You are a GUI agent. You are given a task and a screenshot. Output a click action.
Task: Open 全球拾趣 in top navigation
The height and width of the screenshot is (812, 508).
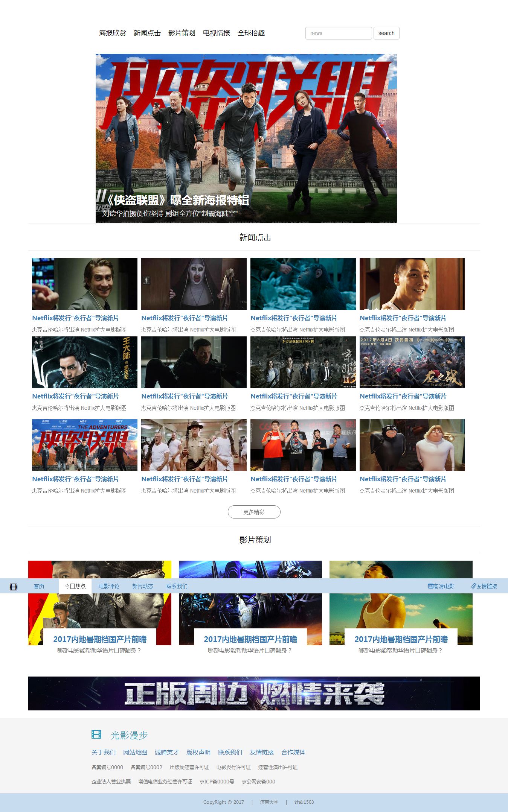point(251,33)
